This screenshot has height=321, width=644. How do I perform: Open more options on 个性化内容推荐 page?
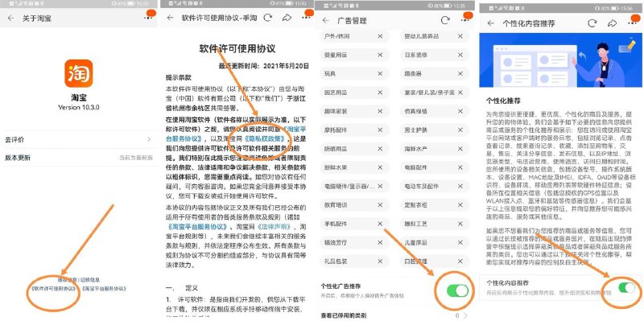tap(633, 23)
